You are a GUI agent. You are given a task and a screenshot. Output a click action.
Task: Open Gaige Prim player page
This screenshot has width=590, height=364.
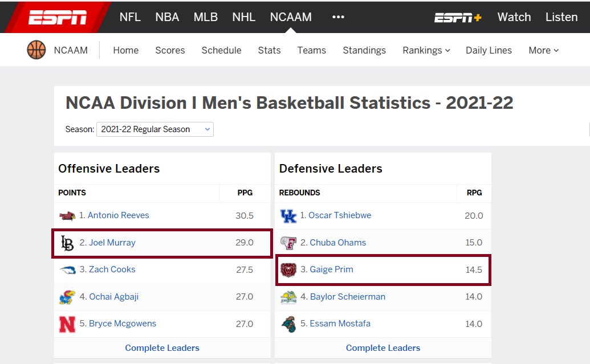[x=332, y=269]
